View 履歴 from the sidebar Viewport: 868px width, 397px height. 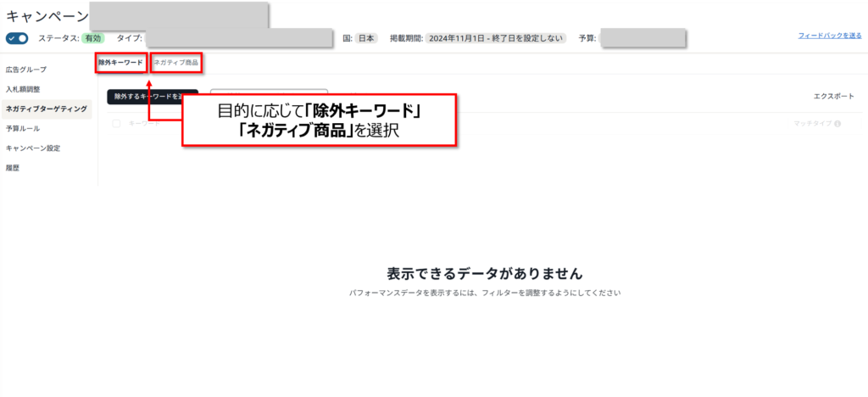coord(13,168)
